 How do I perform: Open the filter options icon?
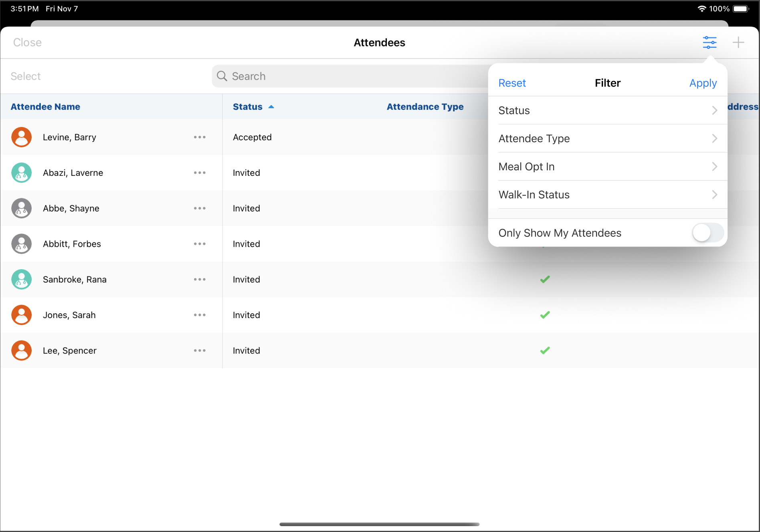(709, 42)
